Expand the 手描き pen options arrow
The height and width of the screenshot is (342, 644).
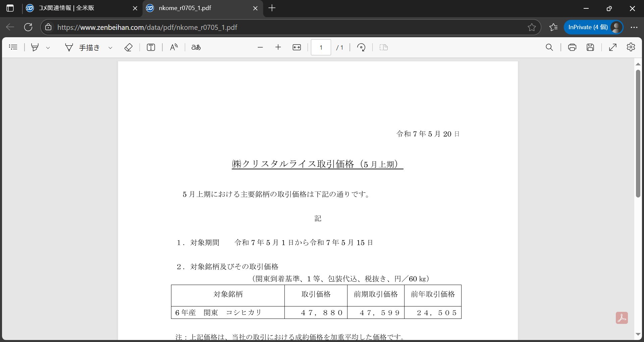[x=110, y=48]
